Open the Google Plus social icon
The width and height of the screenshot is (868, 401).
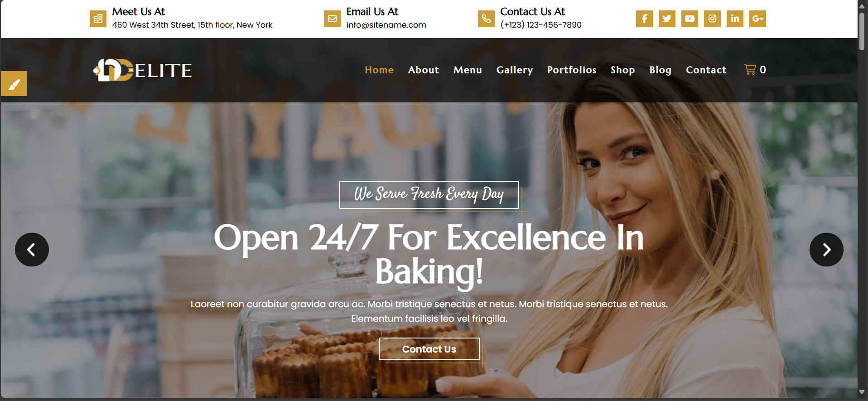pyautogui.click(x=757, y=19)
